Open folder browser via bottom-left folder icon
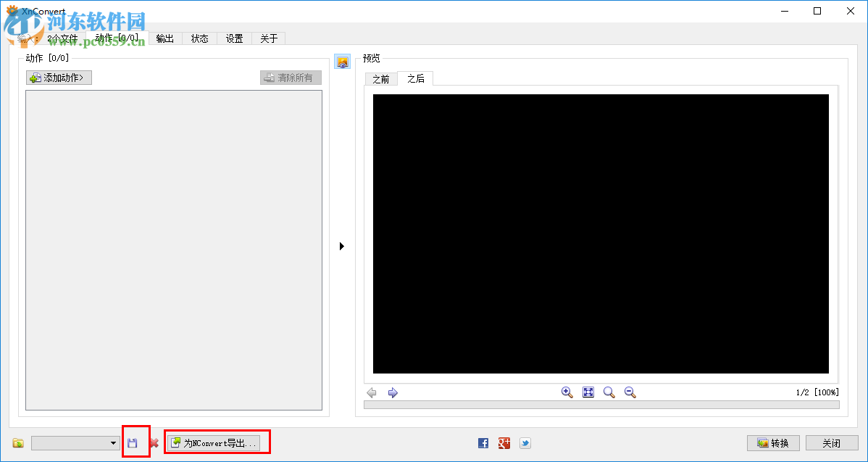The height and width of the screenshot is (462, 868). coord(17,442)
